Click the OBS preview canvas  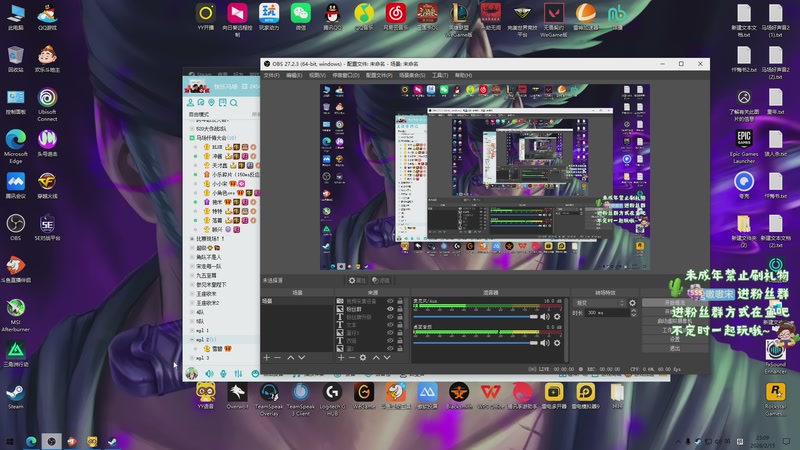pos(485,177)
